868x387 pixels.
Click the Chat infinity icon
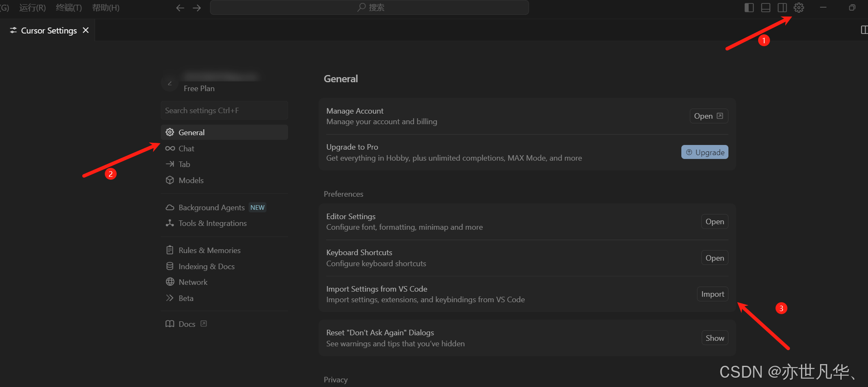coord(170,148)
